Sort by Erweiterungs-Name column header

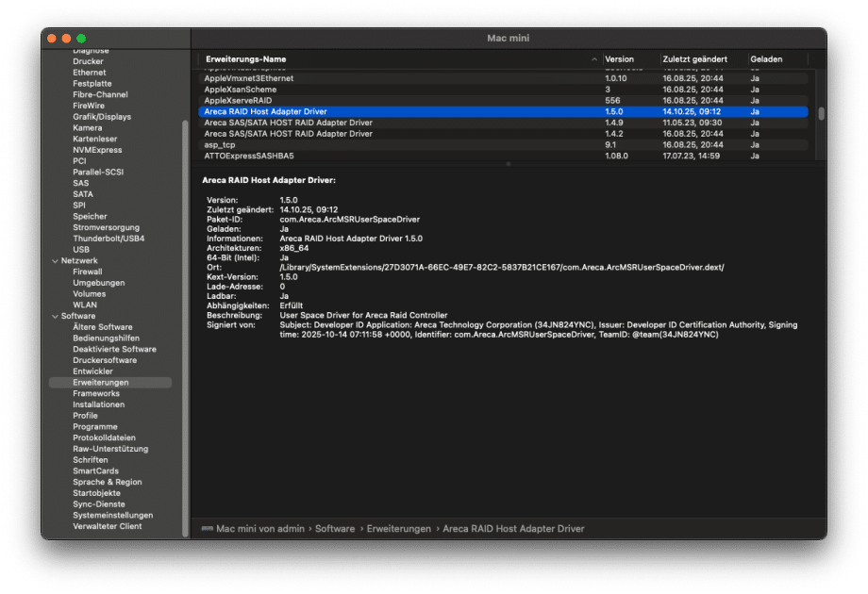246,59
